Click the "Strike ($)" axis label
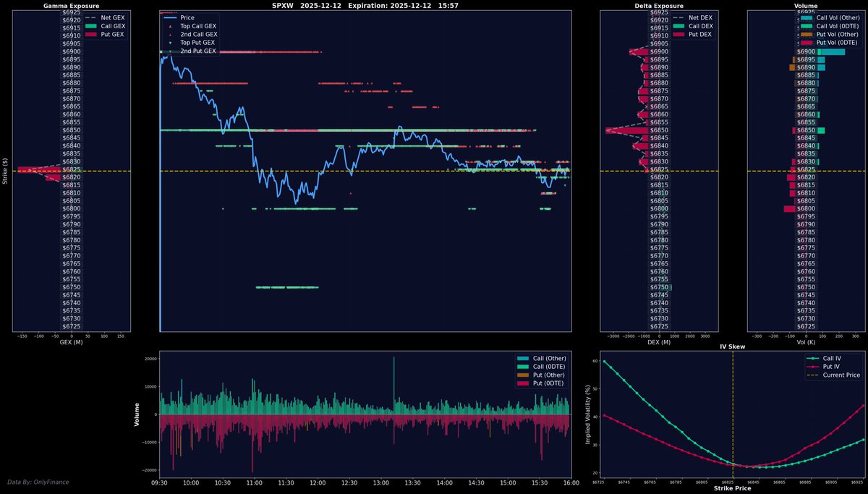Screen dimensions: 868x494 pyautogui.click(x=5, y=171)
